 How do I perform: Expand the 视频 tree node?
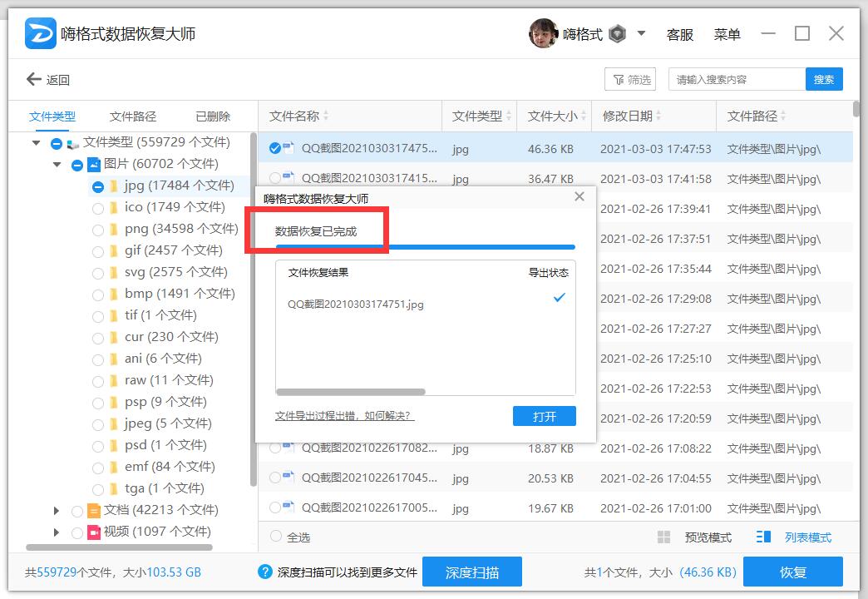pyautogui.click(x=56, y=532)
